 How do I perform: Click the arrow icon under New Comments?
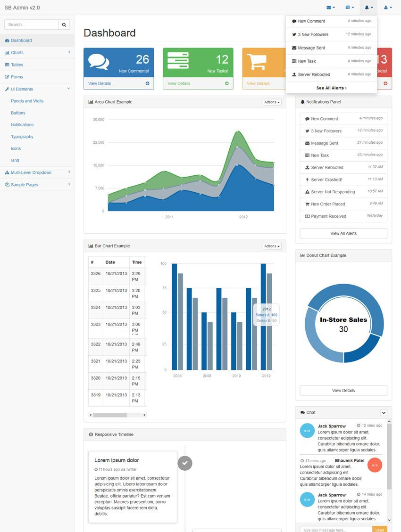tap(147, 83)
